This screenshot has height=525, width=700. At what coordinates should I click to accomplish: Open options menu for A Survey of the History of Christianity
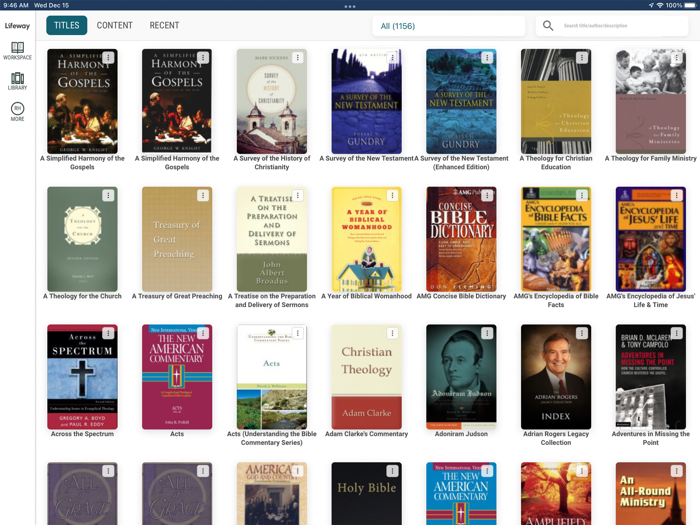tap(298, 58)
